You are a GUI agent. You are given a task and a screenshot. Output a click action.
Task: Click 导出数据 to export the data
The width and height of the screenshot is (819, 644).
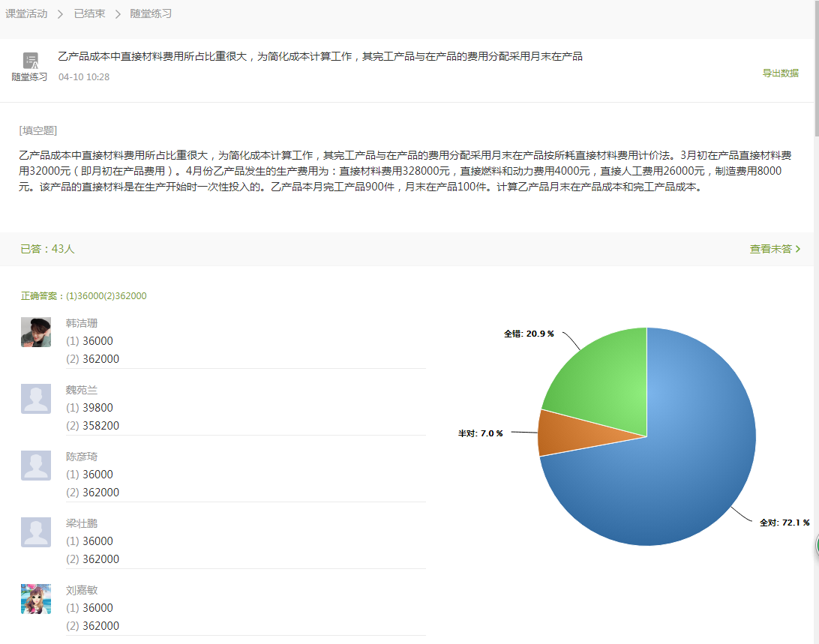[x=781, y=74]
